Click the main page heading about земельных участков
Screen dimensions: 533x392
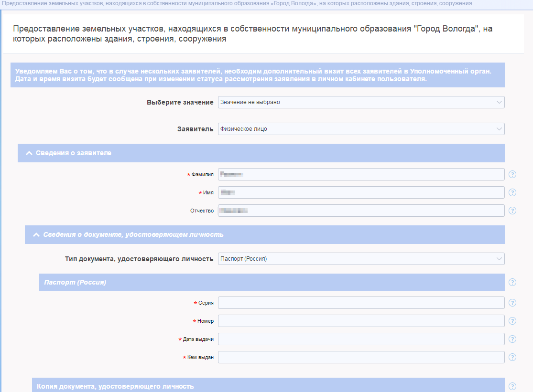(x=252, y=33)
